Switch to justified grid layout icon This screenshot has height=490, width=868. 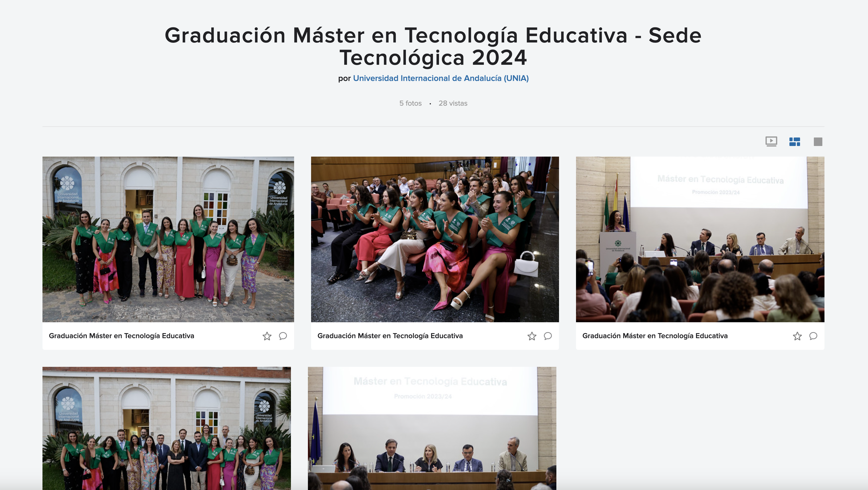(x=794, y=141)
